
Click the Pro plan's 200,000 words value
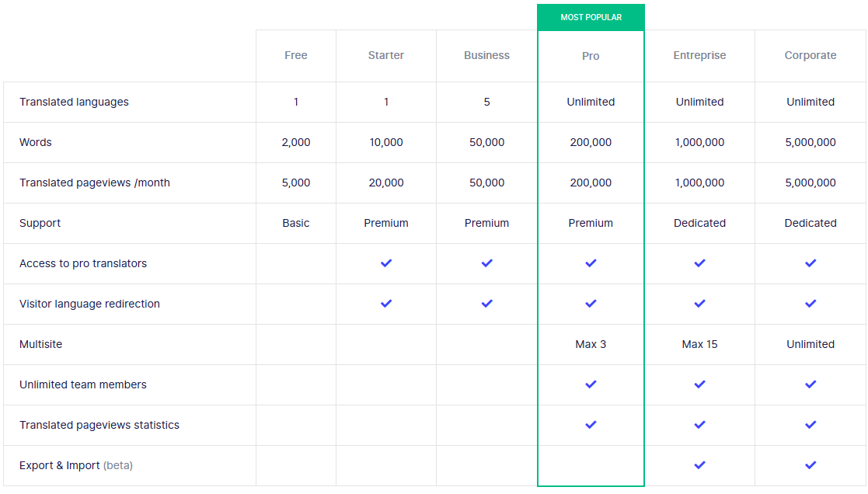click(591, 142)
